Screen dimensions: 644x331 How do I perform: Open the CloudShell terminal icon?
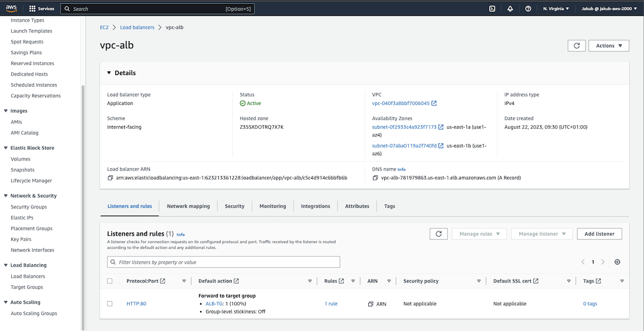tap(492, 9)
